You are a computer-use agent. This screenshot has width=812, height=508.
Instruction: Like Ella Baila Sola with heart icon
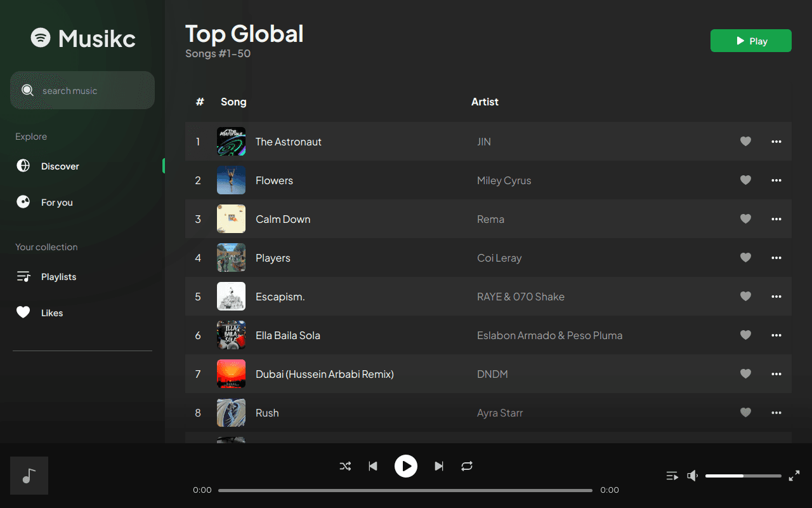tap(745, 335)
